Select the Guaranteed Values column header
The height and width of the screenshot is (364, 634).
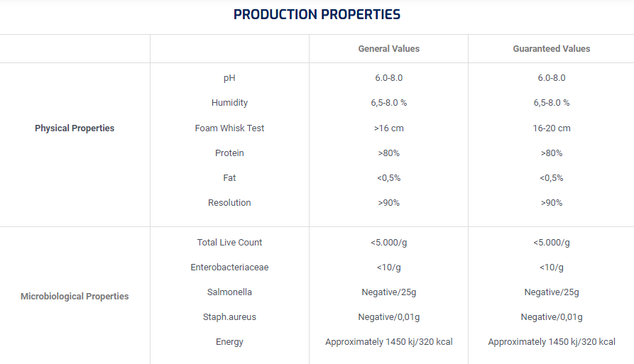coord(552,49)
